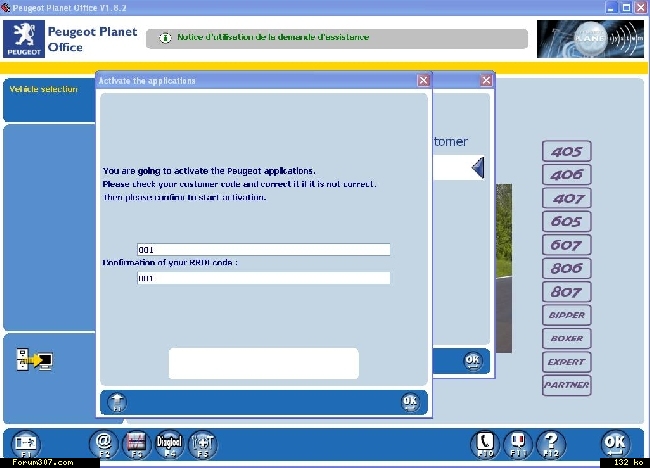Click the Peugeot lion logo

click(x=24, y=39)
